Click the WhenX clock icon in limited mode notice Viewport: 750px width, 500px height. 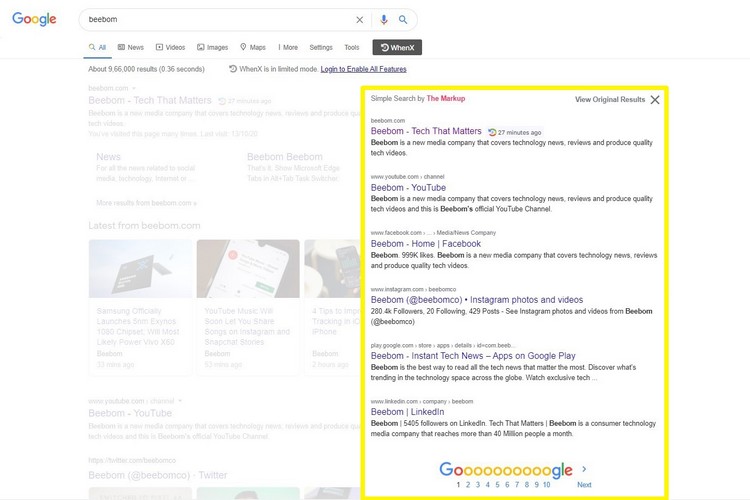point(233,69)
